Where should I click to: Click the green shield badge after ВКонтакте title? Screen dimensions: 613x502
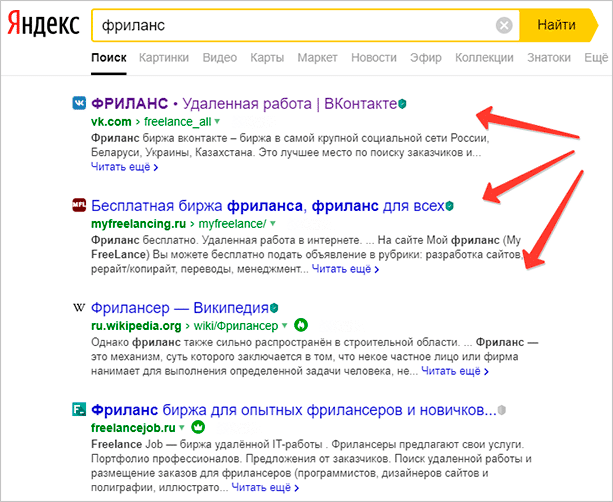click(x=402, y=104)
